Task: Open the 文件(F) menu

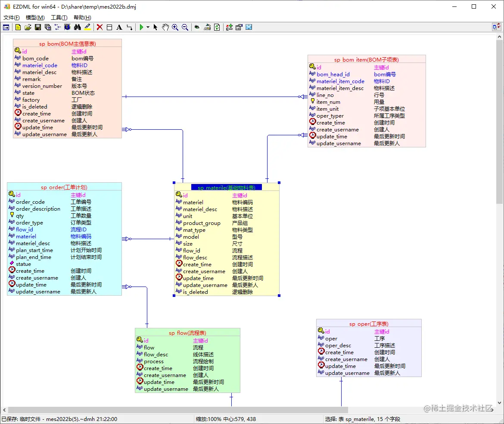Action: click(12, 17)
